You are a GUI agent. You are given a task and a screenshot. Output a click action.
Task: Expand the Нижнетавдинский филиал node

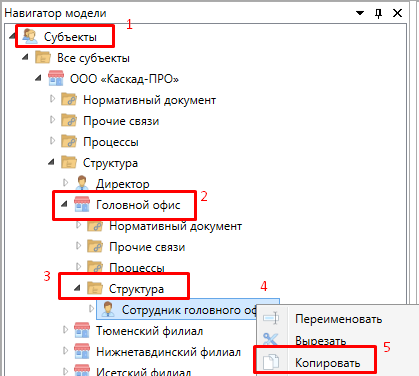point(65,351)
